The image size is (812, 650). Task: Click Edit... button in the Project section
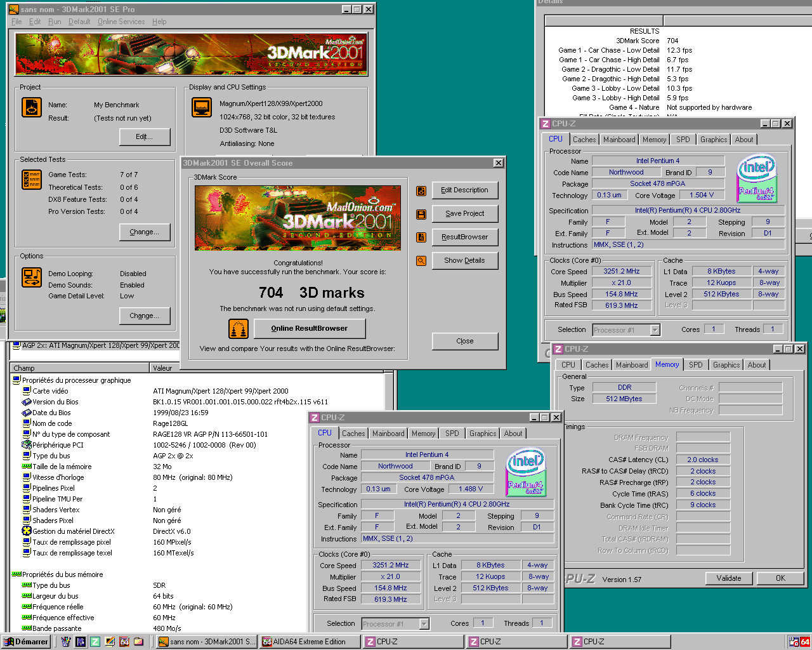(145, 137)
